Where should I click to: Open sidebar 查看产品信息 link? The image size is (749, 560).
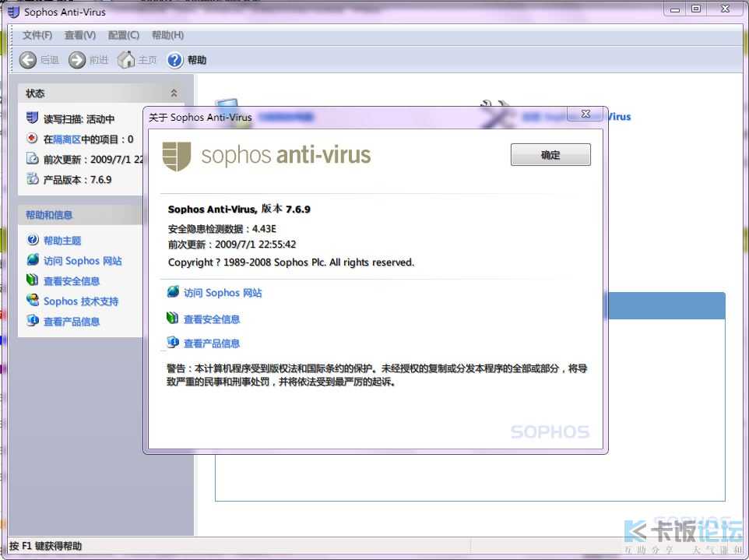click(72, 322)
